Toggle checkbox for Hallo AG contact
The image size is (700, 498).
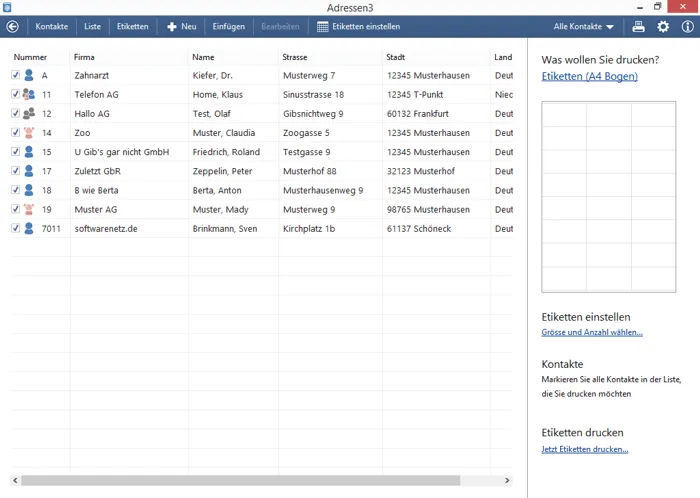(15, 114)
